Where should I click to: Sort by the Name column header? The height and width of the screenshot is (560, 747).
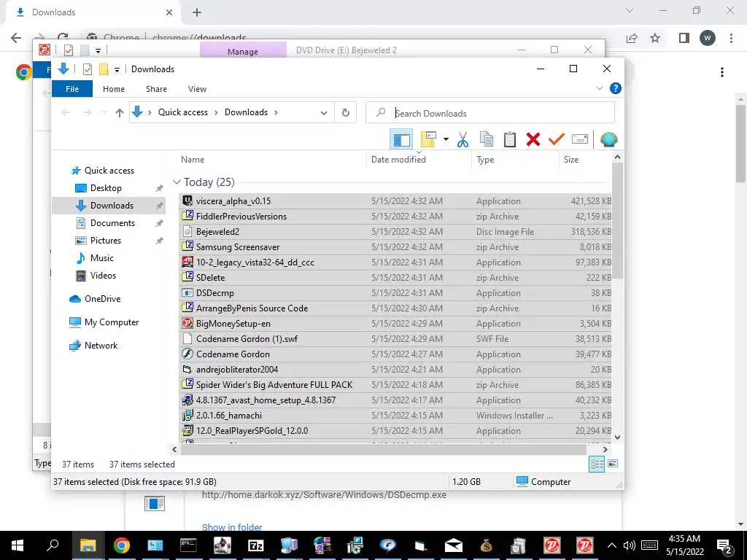coord(273,160)
